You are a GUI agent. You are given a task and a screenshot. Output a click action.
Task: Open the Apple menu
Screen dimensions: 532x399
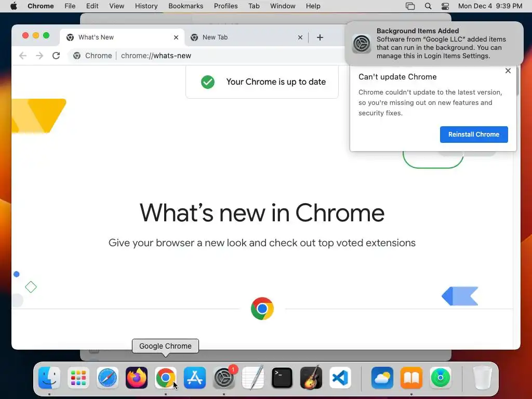coord(14,6)
